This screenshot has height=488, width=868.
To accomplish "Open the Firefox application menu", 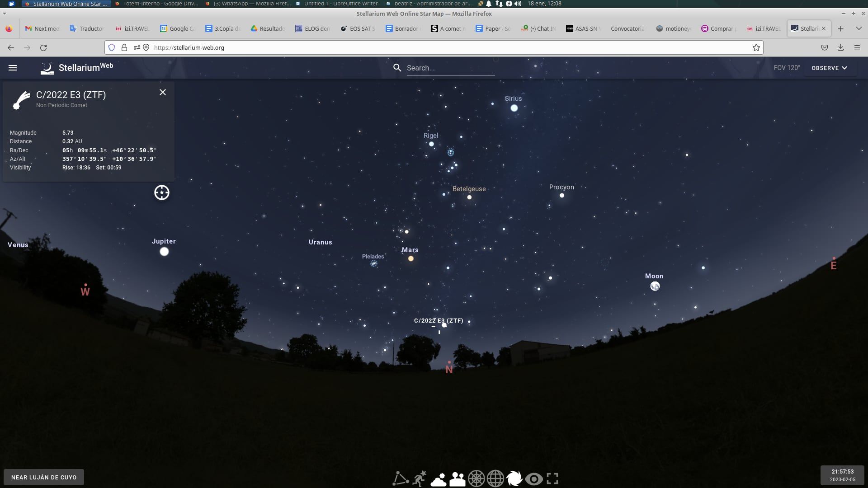I will pyautogui.click(x=858, y=47).
